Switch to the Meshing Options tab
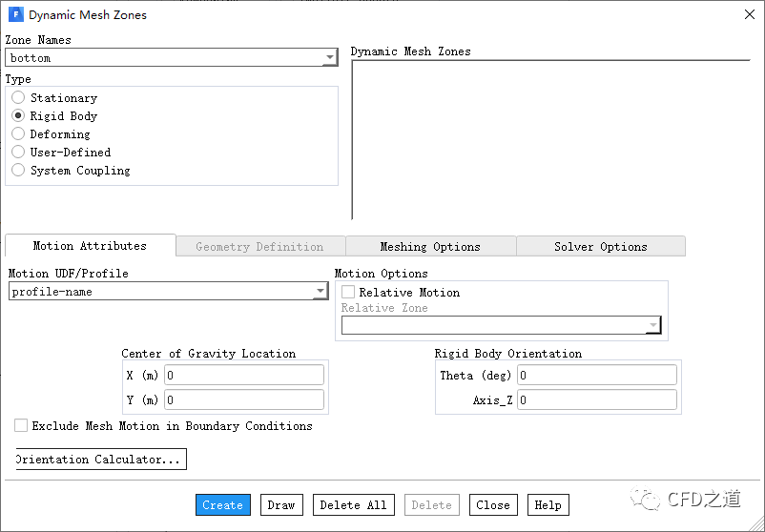This screenshot has width=765, height=532. click(430, 247)
